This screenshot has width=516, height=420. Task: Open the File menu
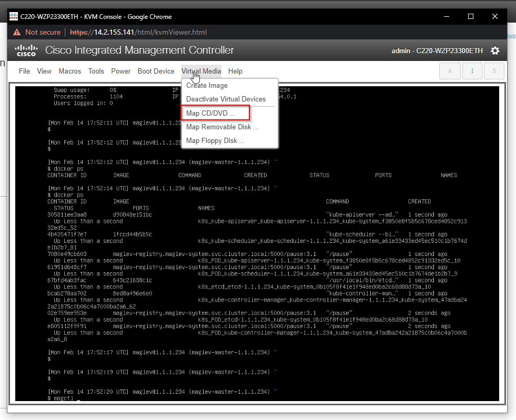click(x=24, y=71)
